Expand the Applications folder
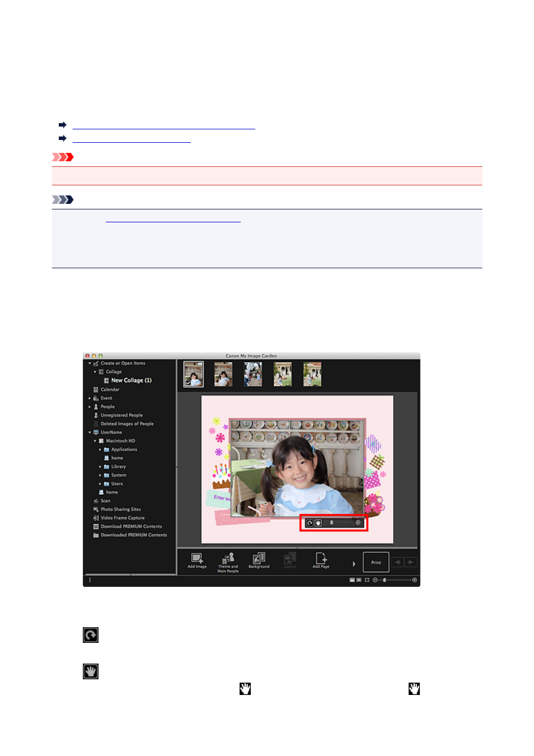Image resolution: width=534 pixels, height=756 pixels. pos(100,450)
